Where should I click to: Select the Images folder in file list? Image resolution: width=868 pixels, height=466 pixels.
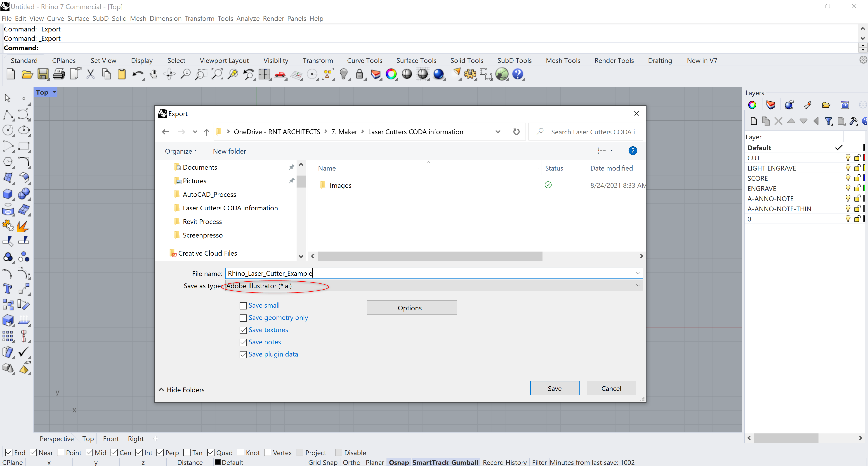point(340,185)
